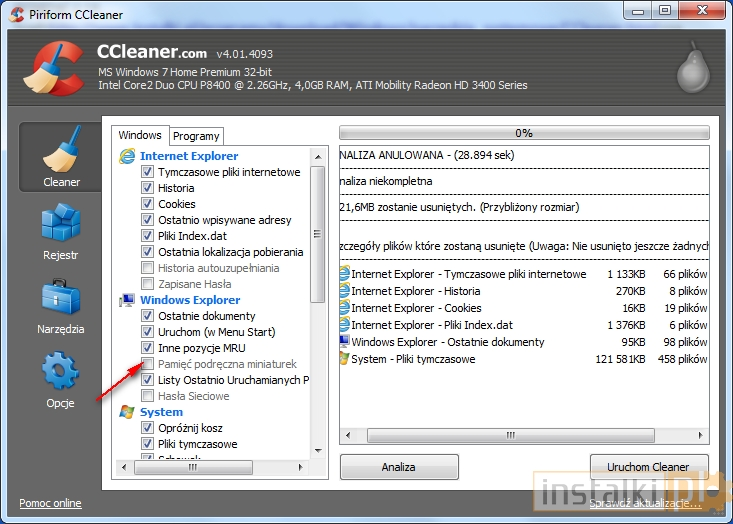This screenshot has height=524, width=733.
Task: Click IE icon beside Historia result row
Action: pyautogui.click(x=345, y=291)
